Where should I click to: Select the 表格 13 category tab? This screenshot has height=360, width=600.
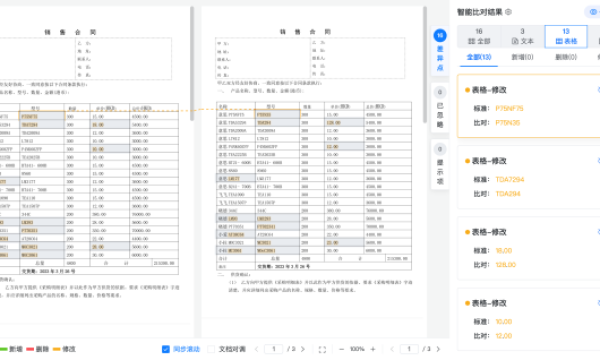566,36
